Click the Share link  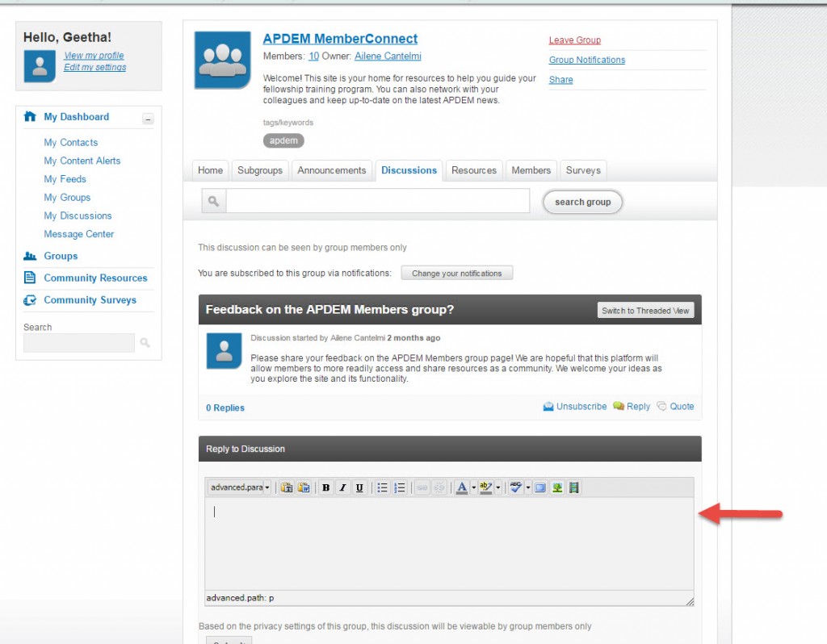(560, 80)
